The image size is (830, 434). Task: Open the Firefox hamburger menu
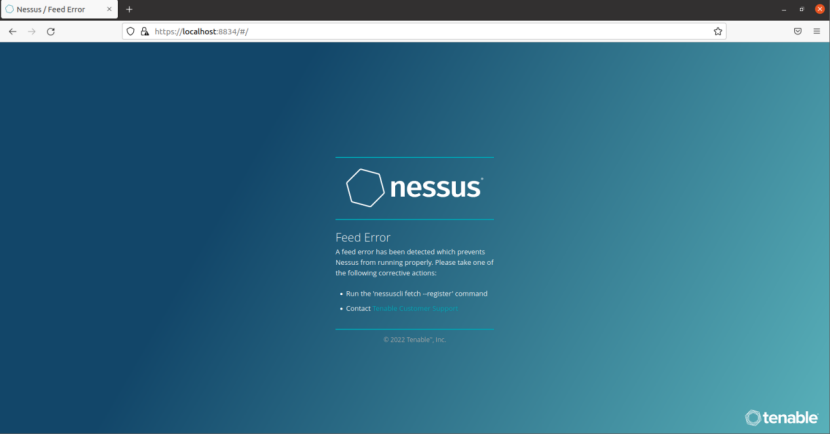click(x=817, y=32)
